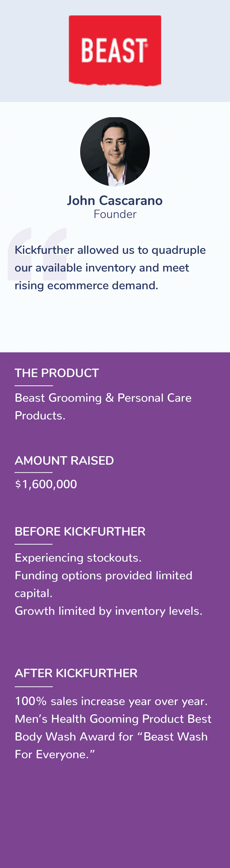Click underline divider beneath AFTER KICKFURTHER
The width and height of the screenshot is (230, 868).
34,686
